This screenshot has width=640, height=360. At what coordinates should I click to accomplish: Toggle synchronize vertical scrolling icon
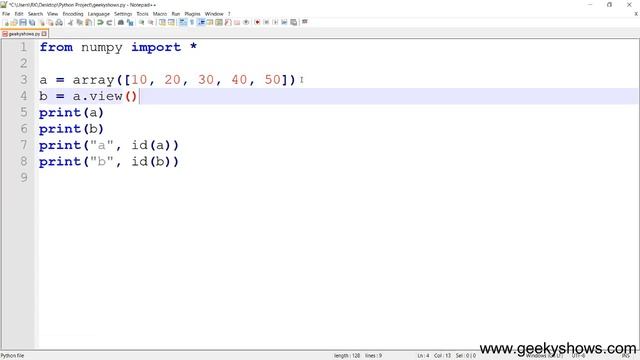click(x=162, y=22)
